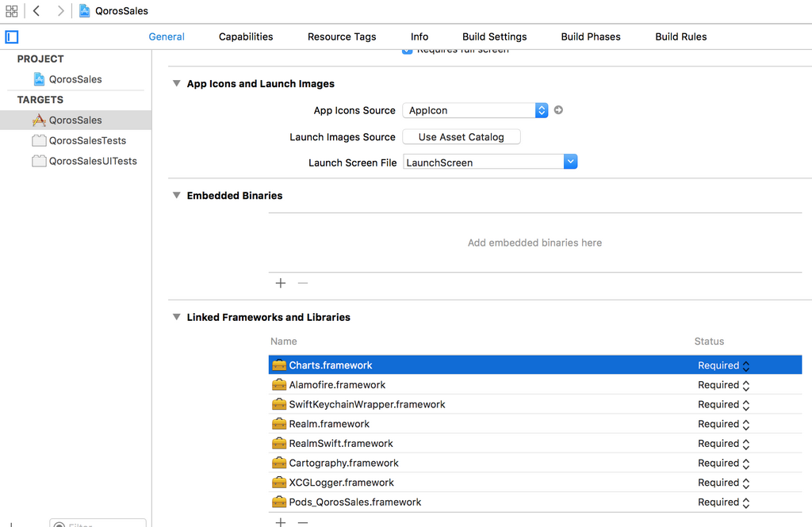Open the Capabilities tab
The height and width of the screenshot is (527, 812).
click(246, 36)
